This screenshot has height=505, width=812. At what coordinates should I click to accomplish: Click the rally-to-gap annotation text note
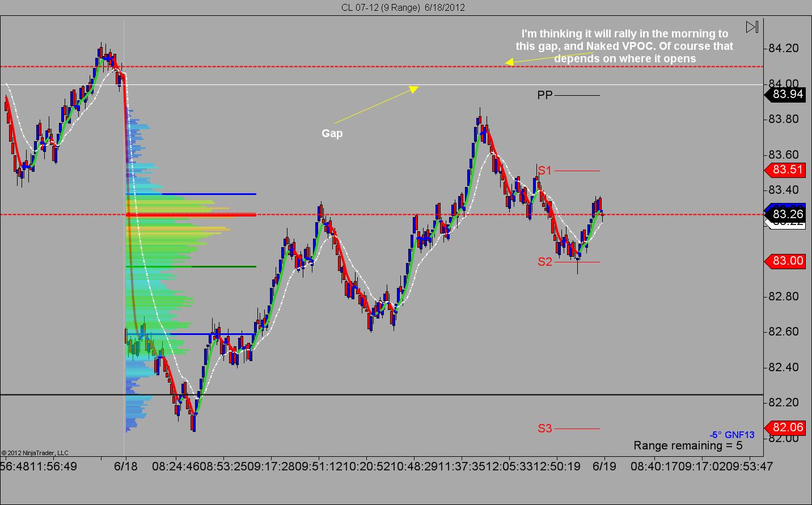point(624,46)
